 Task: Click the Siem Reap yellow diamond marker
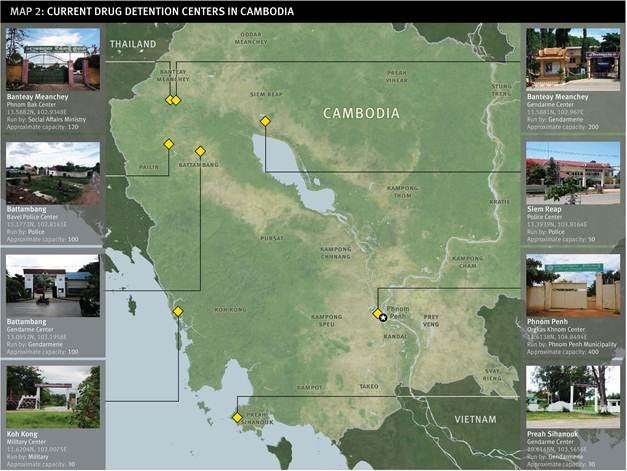click(x=265, y=121)
